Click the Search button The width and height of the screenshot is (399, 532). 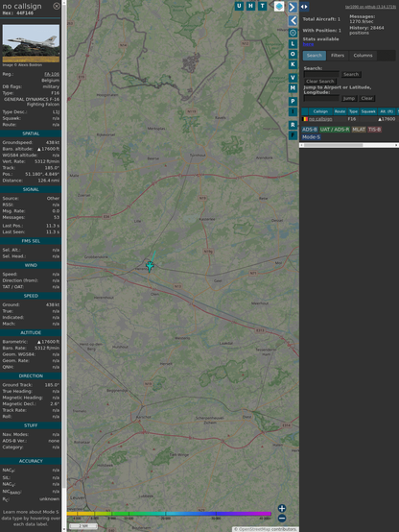tap(351, 74)
